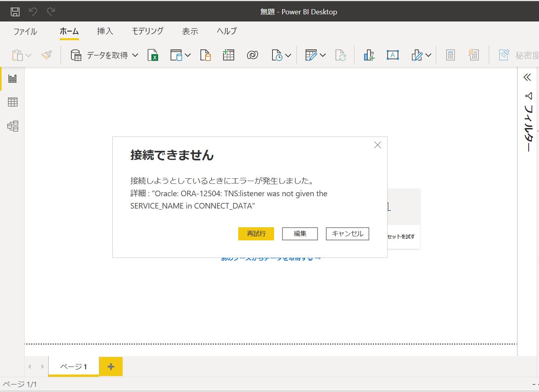Open the Excel workbook data source icon
539x392 pixels.
coord(153,55)
